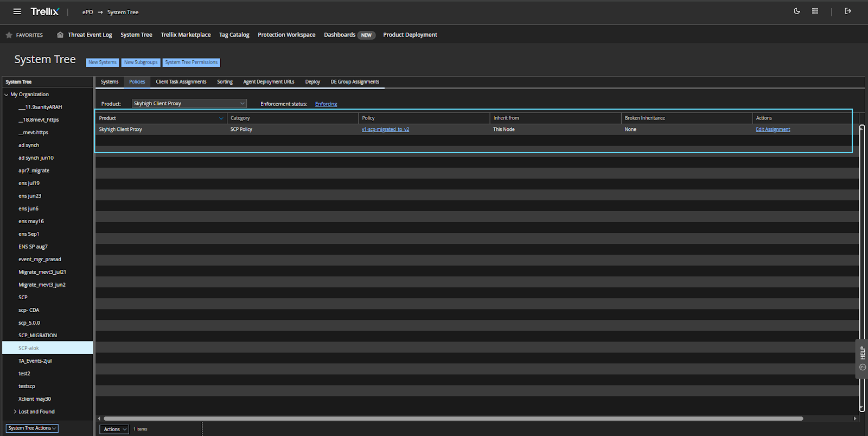Image resolution: width=868 pixels, height=436 pixels.
Task: Toggle dark mode moon icon
Action: coord(797,11)
